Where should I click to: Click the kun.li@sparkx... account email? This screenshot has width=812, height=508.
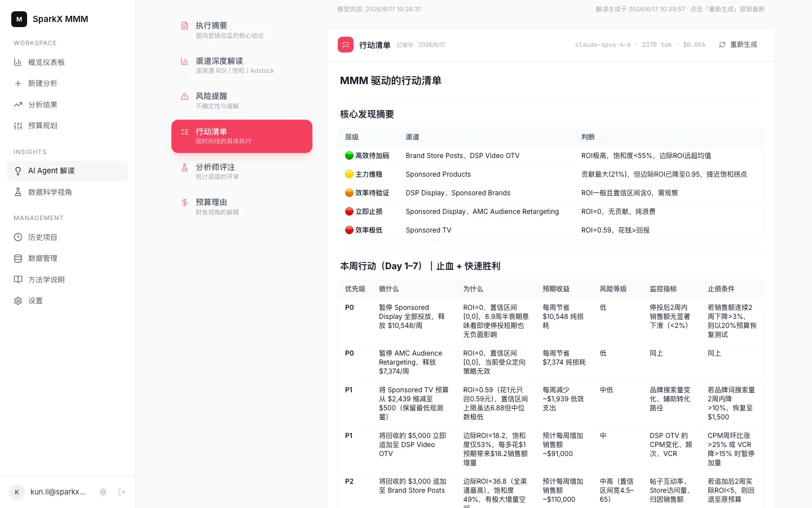tap(58, 492)
